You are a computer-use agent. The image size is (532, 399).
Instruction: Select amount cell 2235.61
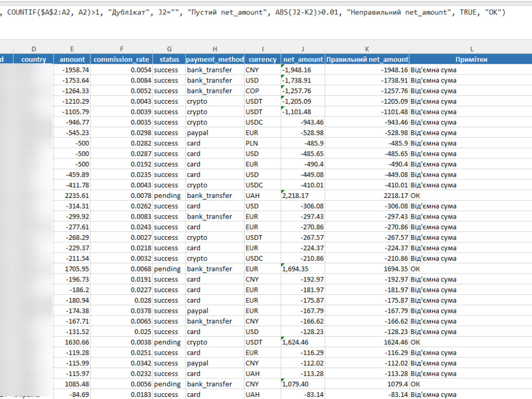pyautogui.click(x=72, y=196)
